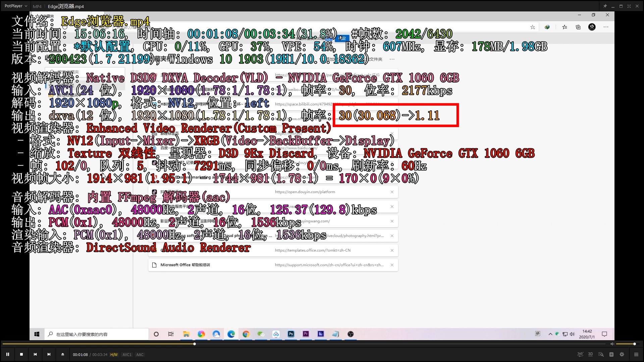Pin the player window on top
Screen dimensions: 644x362
tap(605, 6)
